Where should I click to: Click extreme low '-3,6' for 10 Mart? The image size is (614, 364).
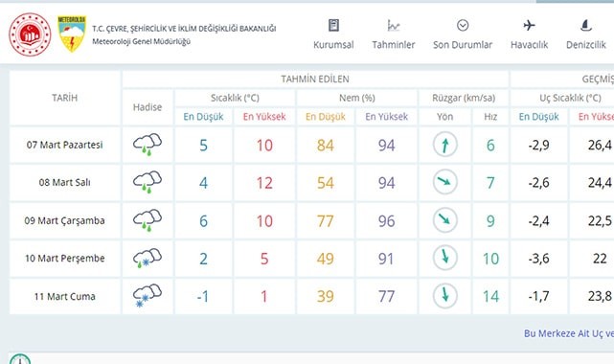pos(539,259)
